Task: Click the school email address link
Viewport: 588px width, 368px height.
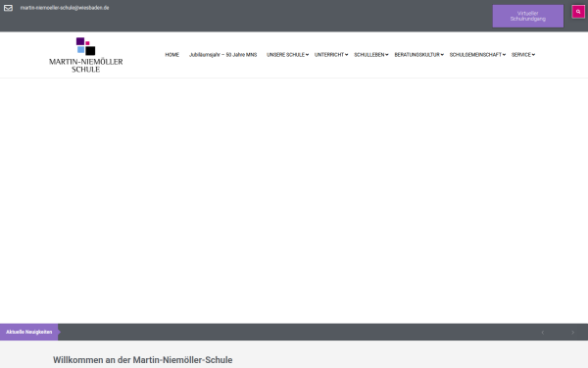Action: [x=65, y=8]
